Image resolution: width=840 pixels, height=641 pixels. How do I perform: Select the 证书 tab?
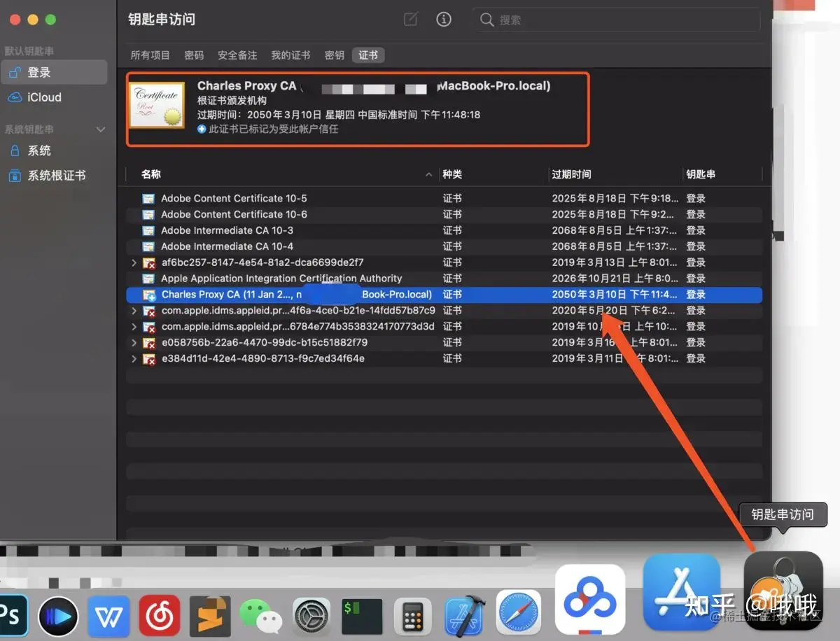click(x=368, y=55)
